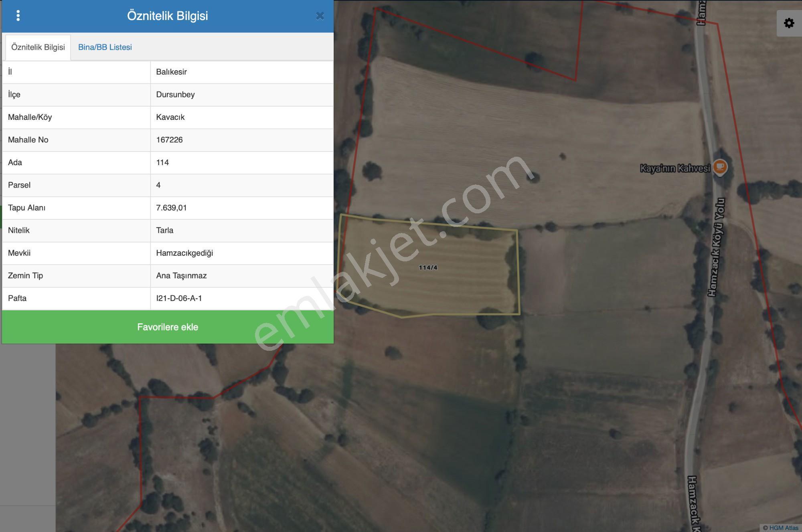802x532 pixels.
Task: Click the Dursunbey district value
Action: [x=176, y=95]
